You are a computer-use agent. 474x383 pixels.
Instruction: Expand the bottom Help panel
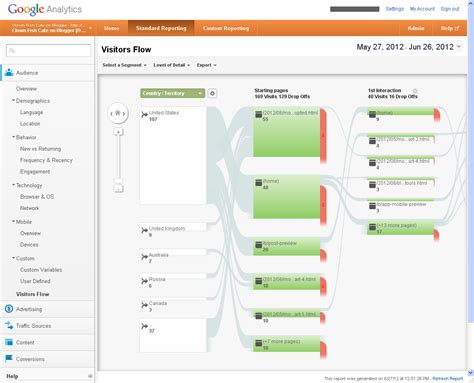click(90, 376)
